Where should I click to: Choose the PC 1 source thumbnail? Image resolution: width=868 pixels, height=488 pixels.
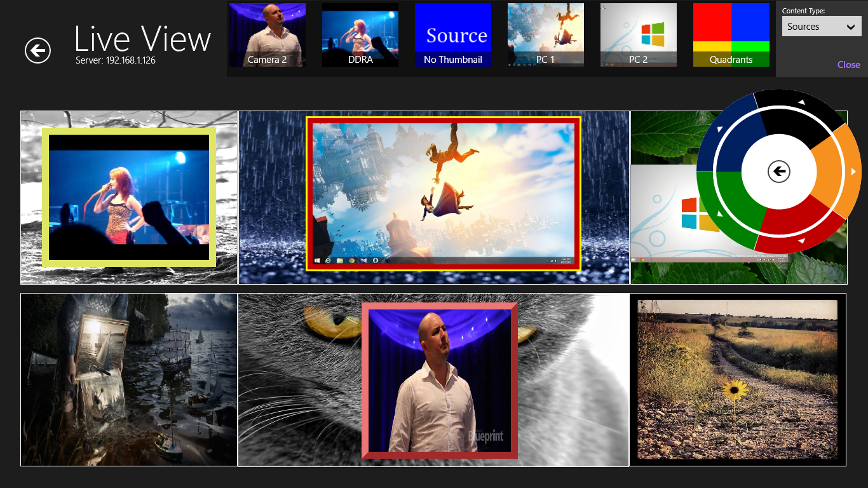click(x=546, y=35)
